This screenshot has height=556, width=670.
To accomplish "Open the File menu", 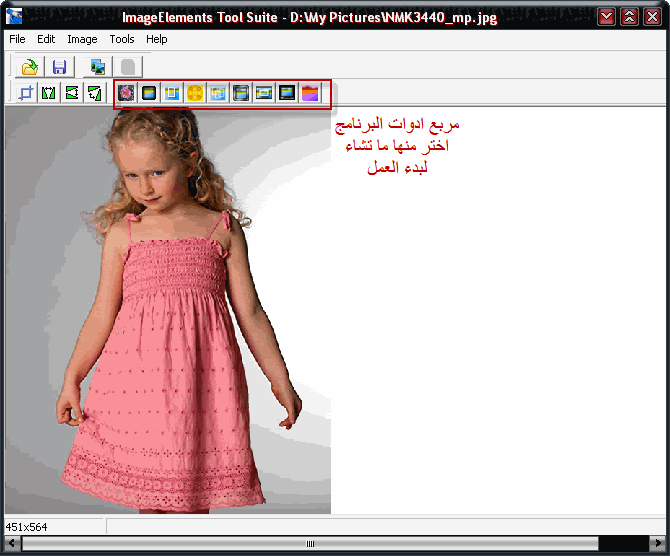I will (x=17, y=39).
